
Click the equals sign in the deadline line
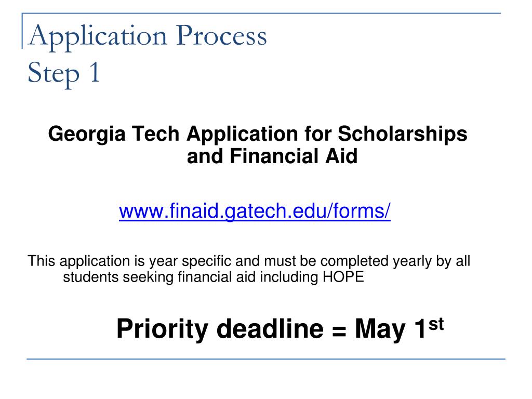tap(339, 330)
